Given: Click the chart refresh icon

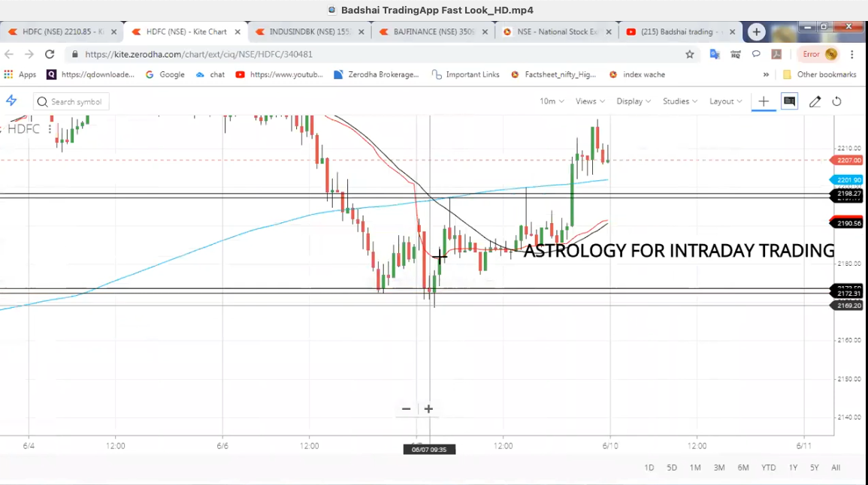Looking at the screenshot, I should pos(836,101).
